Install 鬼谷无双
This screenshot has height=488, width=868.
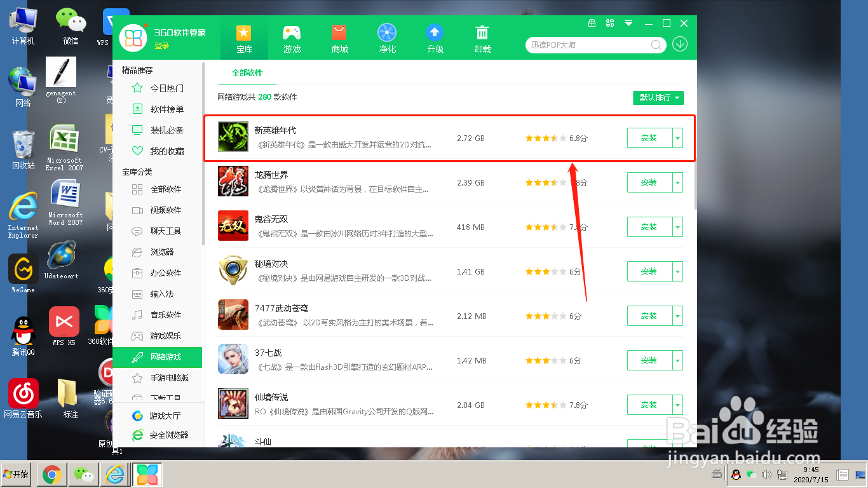(649, 227)
